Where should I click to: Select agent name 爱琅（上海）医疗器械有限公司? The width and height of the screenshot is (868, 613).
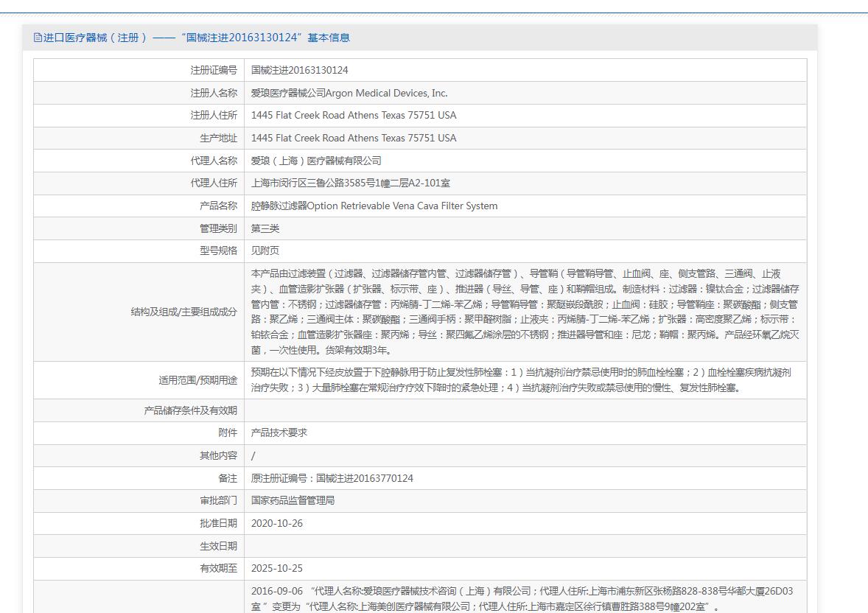pyautogui.click(x=316, y=161)
